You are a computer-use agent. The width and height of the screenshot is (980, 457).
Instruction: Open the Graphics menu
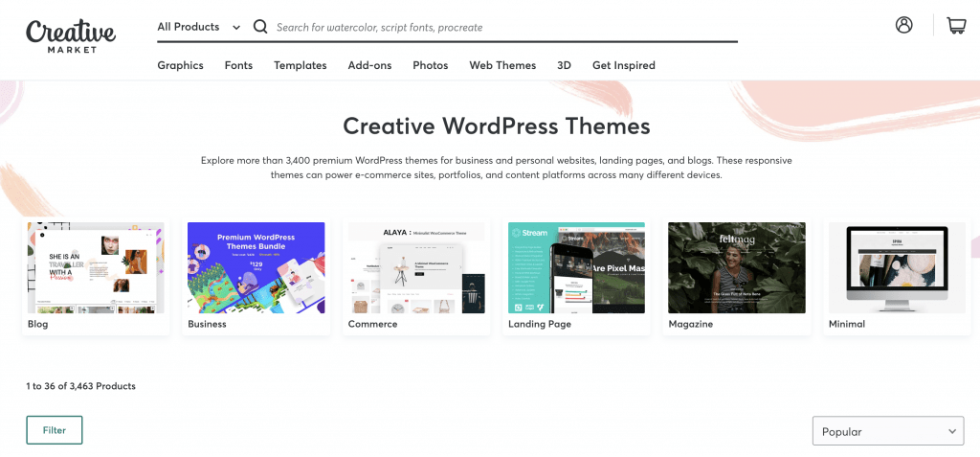tap(180, 65)
